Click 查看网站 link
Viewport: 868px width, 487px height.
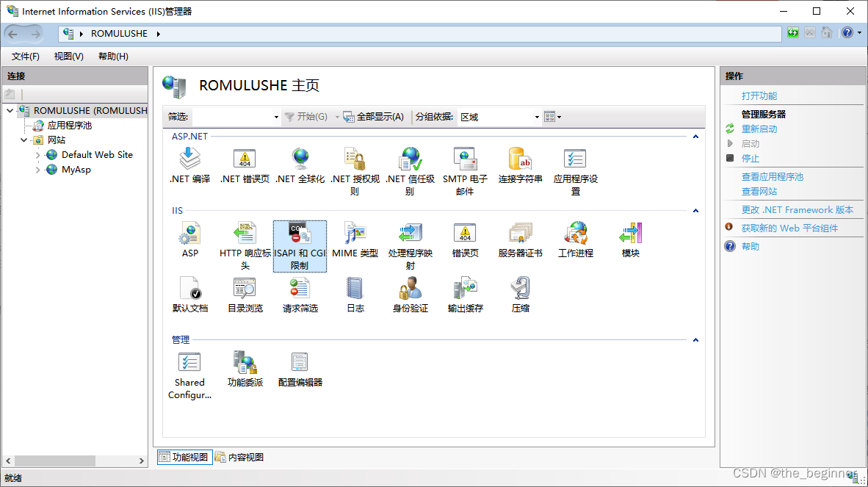tap(759, 192)
